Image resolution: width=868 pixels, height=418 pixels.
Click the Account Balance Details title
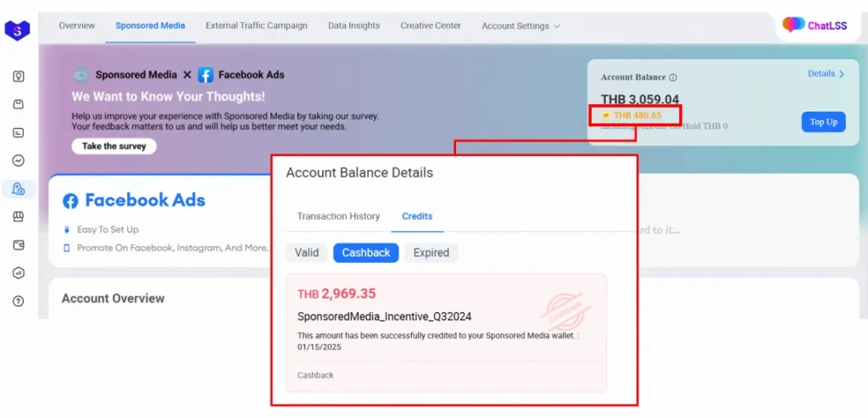click(359, 173)
